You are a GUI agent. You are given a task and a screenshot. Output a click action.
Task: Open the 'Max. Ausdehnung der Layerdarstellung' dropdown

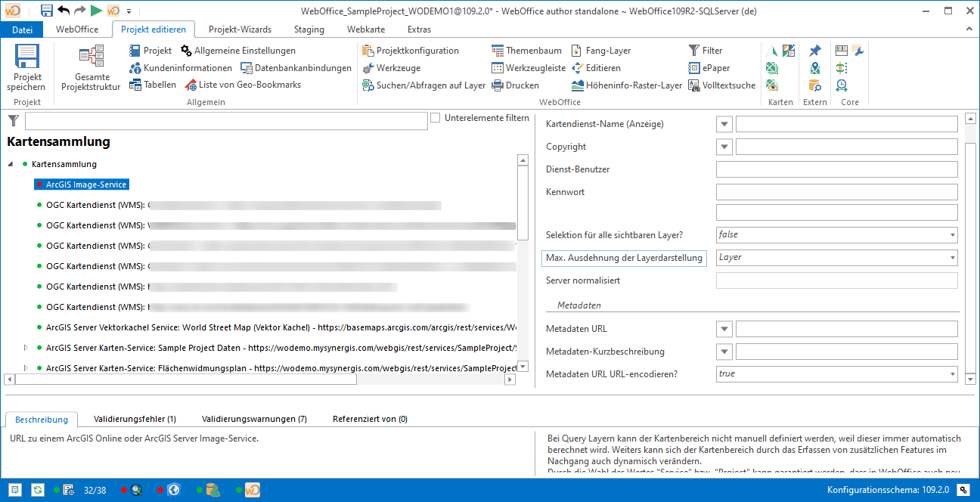[952, 258]
